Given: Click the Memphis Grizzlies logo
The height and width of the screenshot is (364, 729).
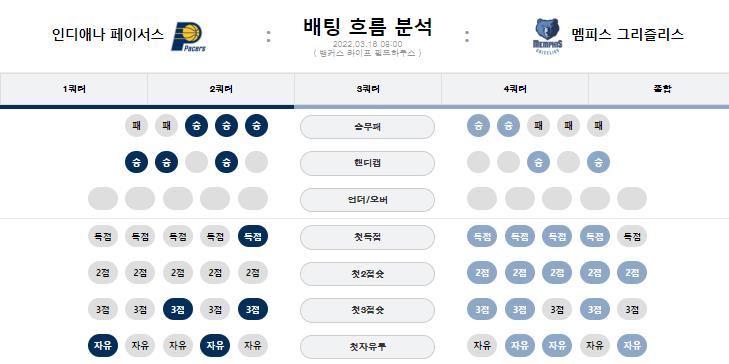Looking at the screenshot, I should (548, 36).
